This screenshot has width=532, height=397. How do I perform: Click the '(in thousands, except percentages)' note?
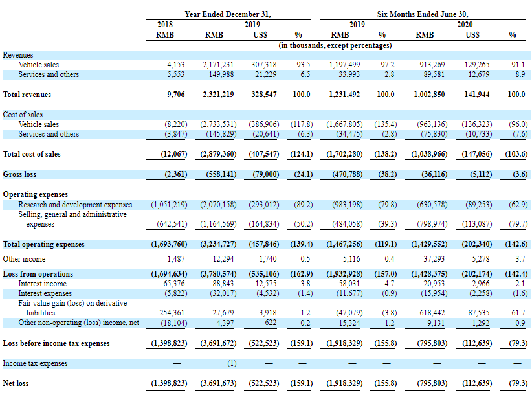click(335, 45)
